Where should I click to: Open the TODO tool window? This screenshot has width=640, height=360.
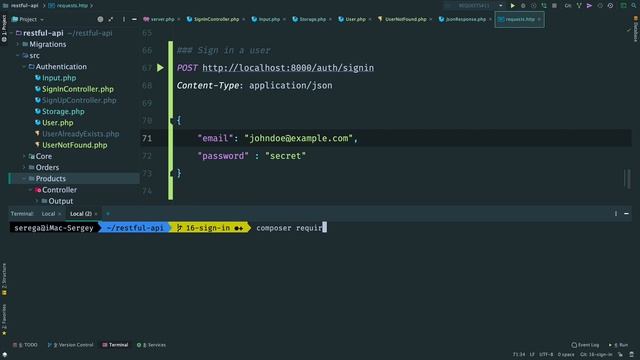click(x=25, y=345)
